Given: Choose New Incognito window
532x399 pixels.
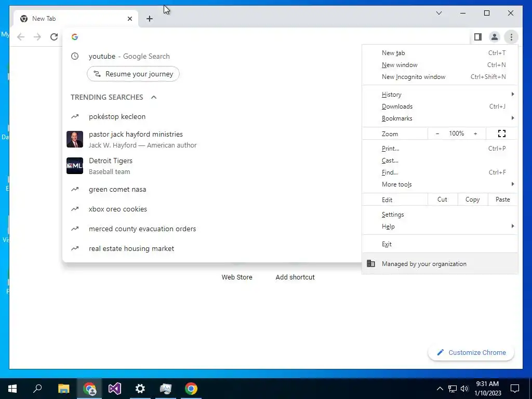Looking at the screenshot, I should click(440, 77).
